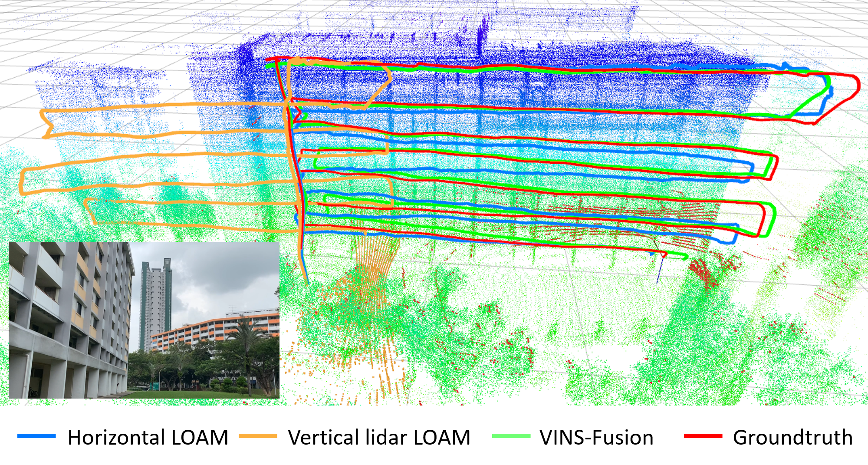Click the orange Vertical lidar LOAM legend line

258,436
